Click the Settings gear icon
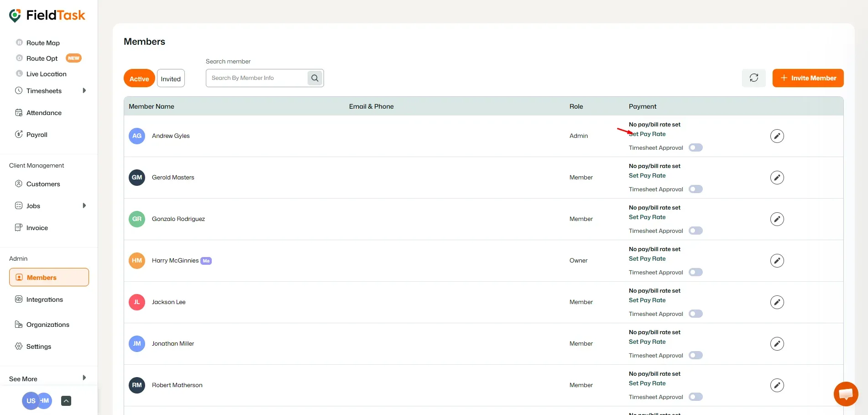 pyautogui.click(x=19, y=346)
